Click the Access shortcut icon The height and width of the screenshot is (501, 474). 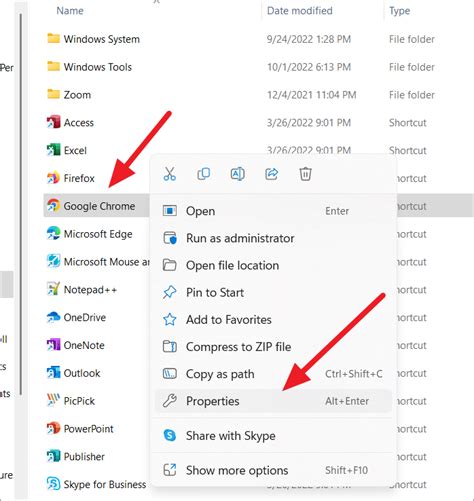(53, 122)
